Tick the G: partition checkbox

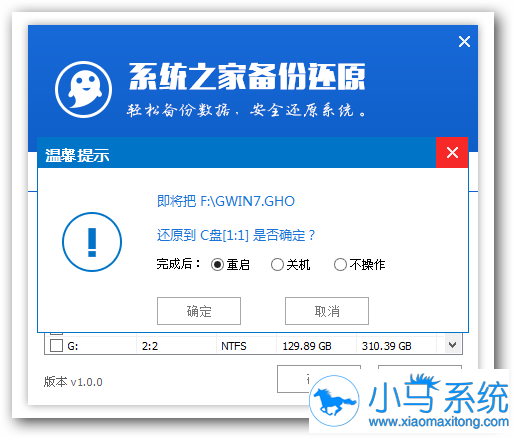click(x=56, y=346)
